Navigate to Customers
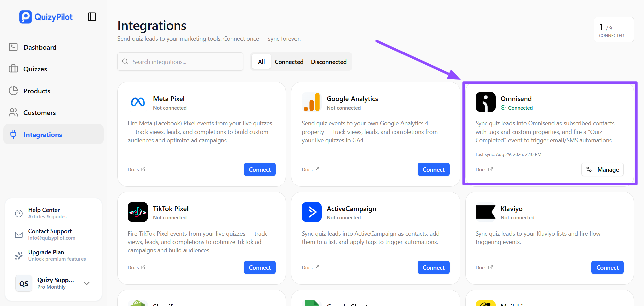Viewport: 644px width, 306px height. (x=53, y=112)
